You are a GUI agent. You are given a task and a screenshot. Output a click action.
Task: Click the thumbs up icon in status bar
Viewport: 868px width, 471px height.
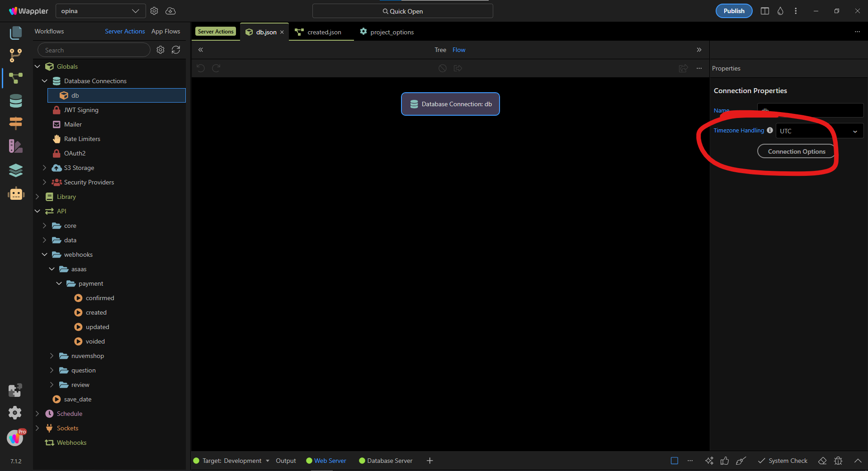[x=725, y=461]
